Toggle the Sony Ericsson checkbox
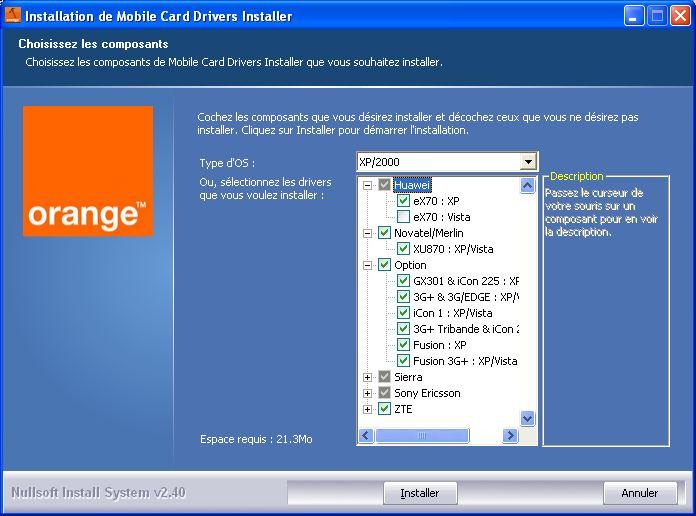Image resolution: width=696 pixels, height=516 pixels. coord(384,393)
